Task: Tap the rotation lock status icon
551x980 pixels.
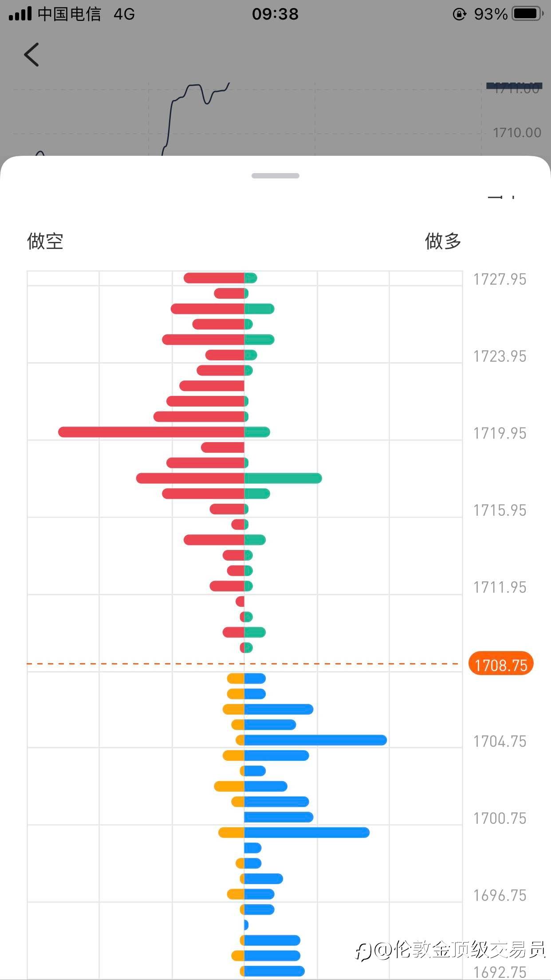Action: coord(459,14)
